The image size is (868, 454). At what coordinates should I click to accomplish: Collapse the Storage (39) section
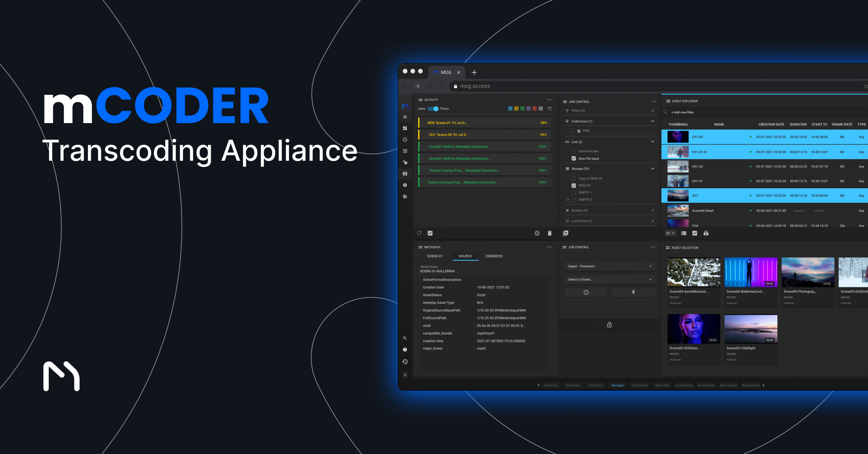click(x=652, y=168)
